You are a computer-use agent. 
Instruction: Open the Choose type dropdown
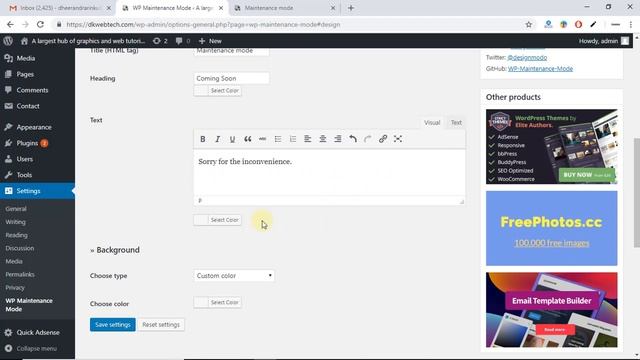(234, 276)
